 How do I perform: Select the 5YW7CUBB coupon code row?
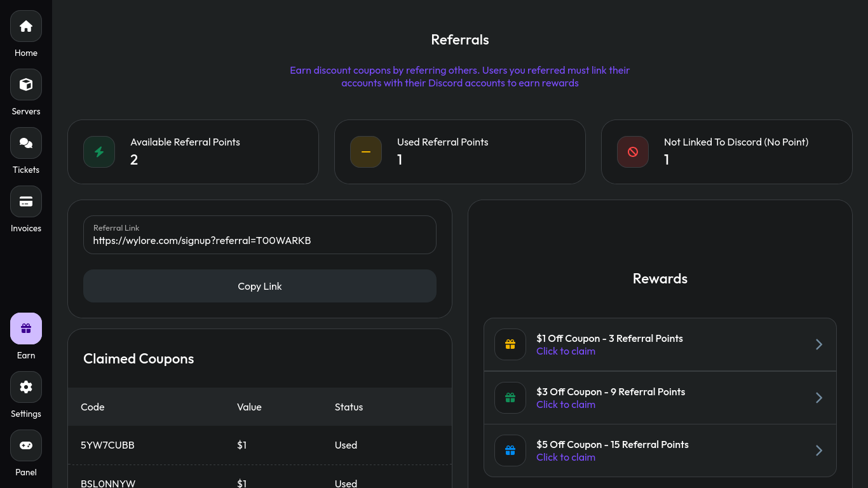tap(108, 445)
